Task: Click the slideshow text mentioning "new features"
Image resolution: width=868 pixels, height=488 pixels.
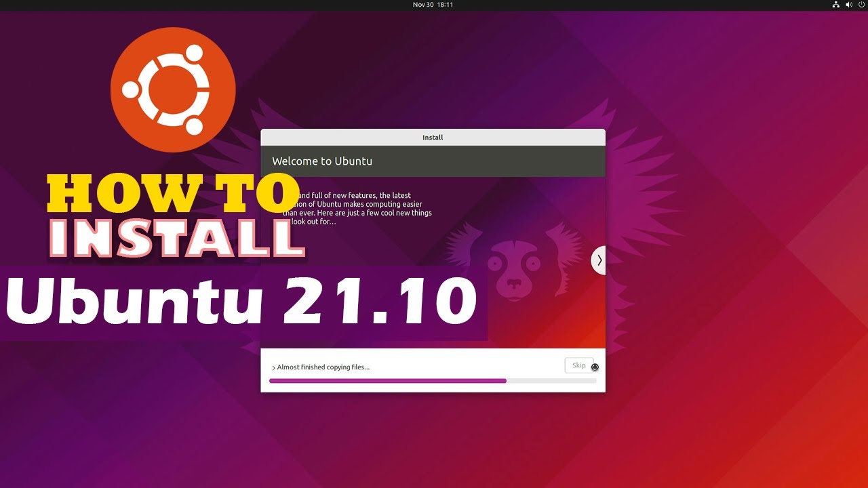Action: click(357, 208)
